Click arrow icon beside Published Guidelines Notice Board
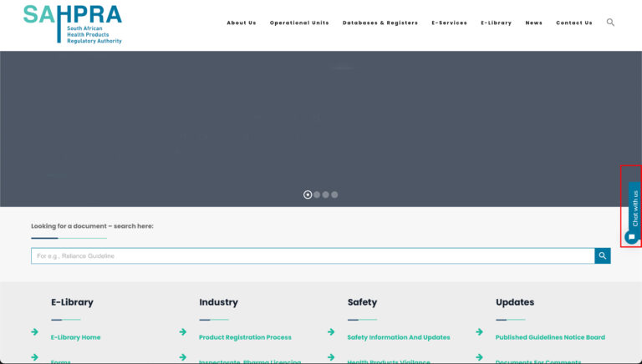 480,331
